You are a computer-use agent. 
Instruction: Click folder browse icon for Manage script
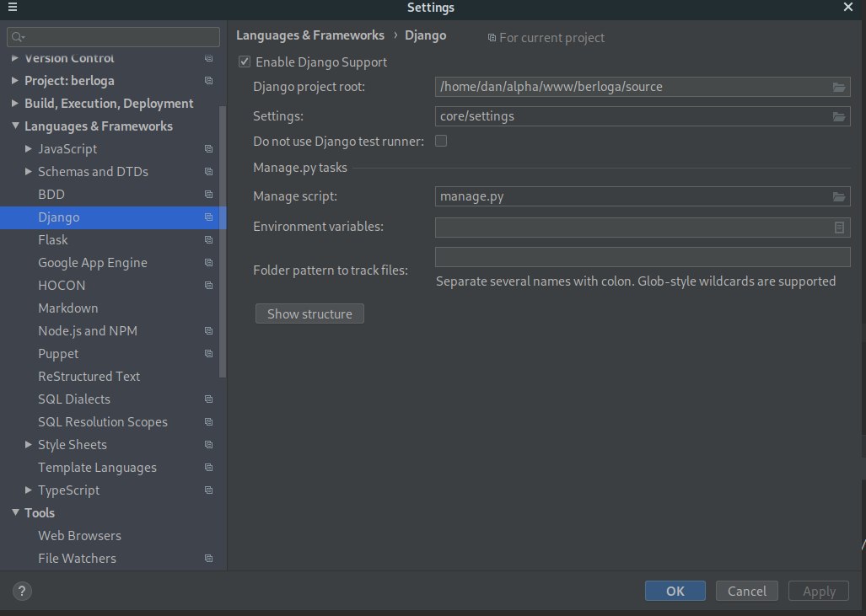(x=838, y=196)
